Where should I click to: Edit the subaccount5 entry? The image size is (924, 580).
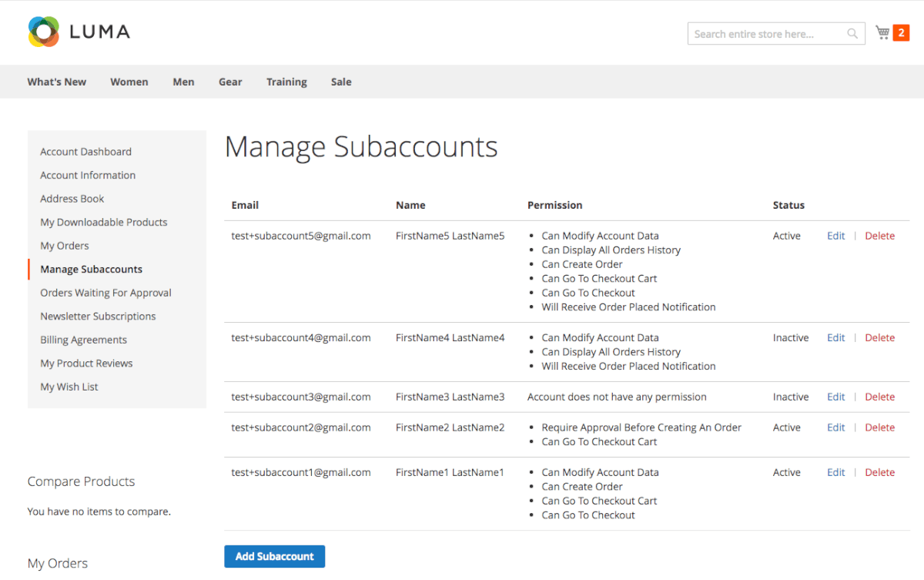(835, 236)
